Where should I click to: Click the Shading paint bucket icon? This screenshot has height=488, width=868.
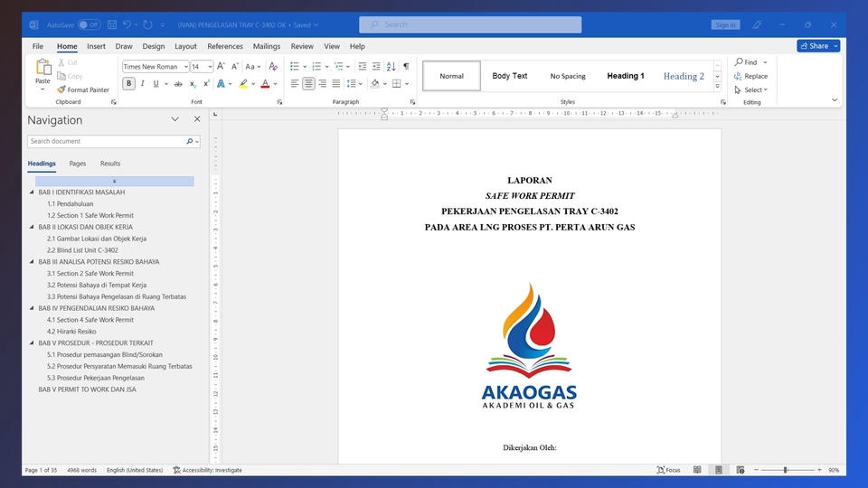pyautogui.click(x=374, y=83)
